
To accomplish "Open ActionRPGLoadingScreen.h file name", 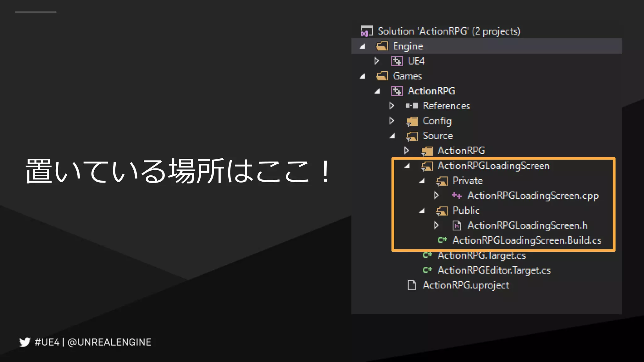I will pos(527,226).
